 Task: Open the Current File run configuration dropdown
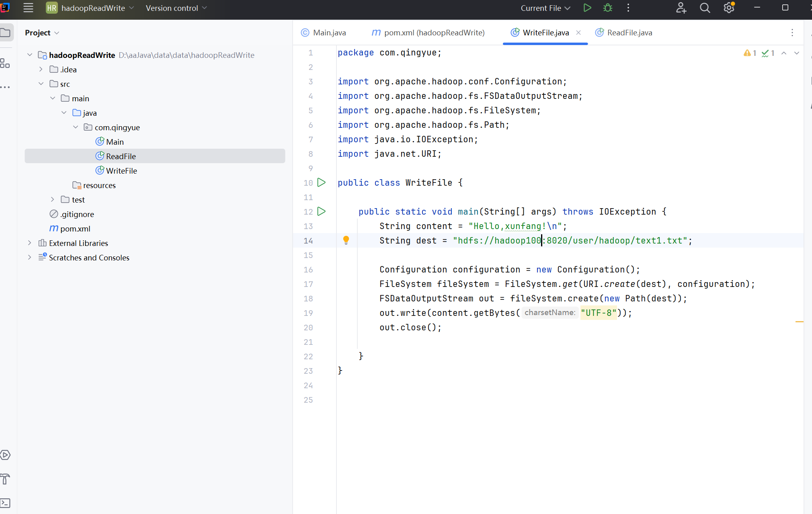click(x=545, y=8)
